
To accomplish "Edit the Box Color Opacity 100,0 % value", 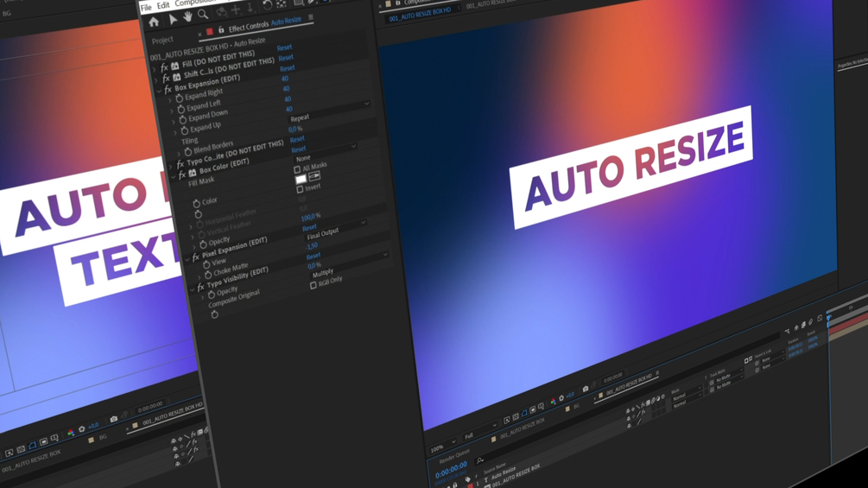I will click(310, 217).
